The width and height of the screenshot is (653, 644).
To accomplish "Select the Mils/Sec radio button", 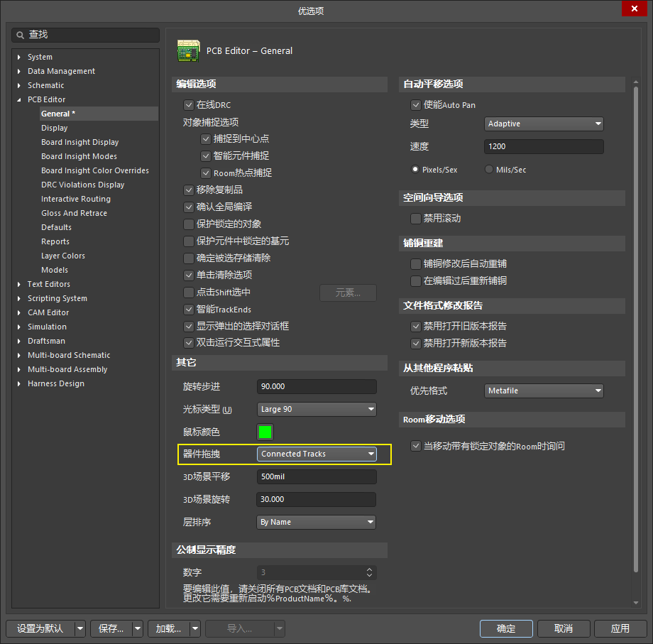I will 489,170.
